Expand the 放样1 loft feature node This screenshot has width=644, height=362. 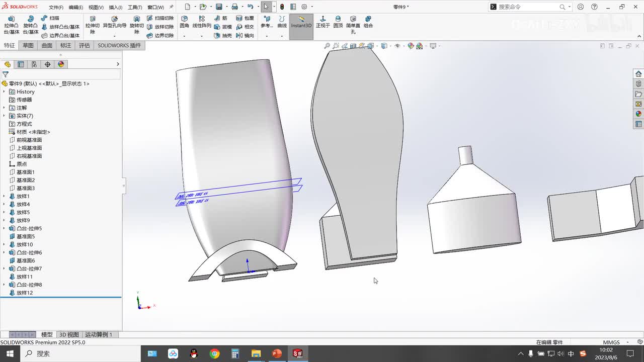click(4, 197)
